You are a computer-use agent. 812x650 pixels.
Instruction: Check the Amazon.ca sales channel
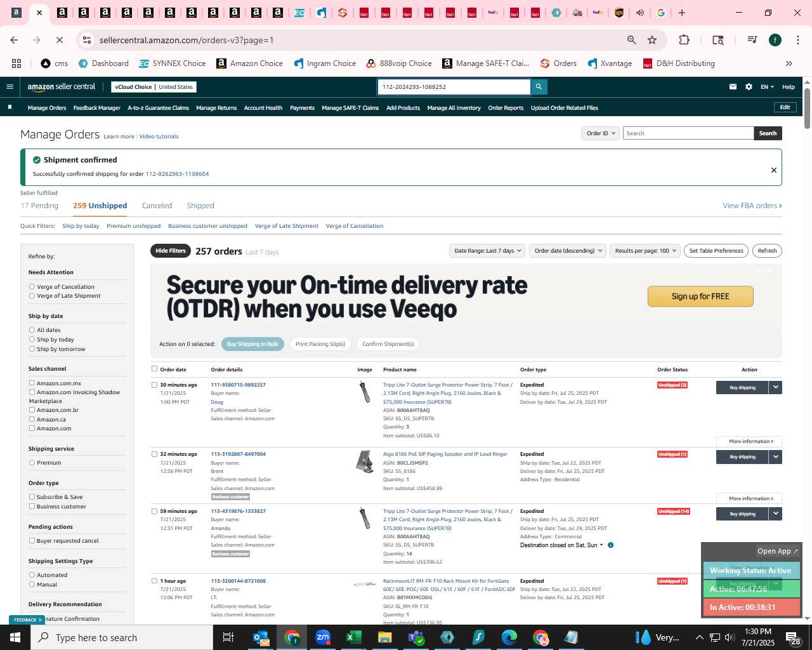[x=32, y=419]
